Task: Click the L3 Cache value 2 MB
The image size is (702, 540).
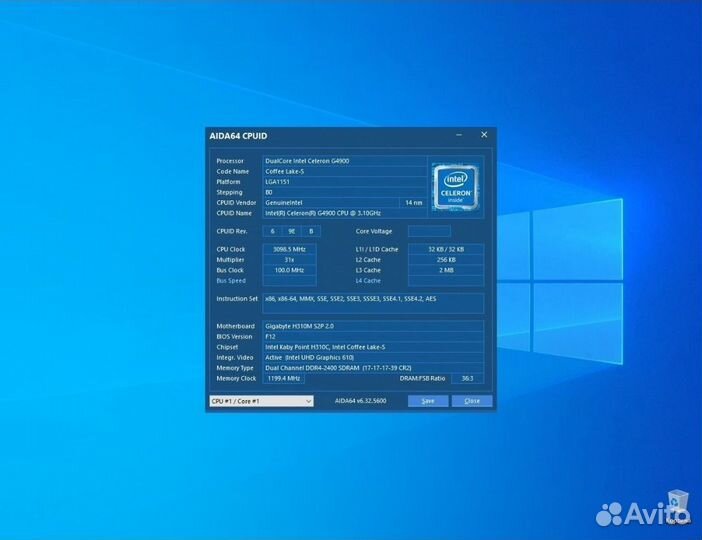Action: click(446, 270)
